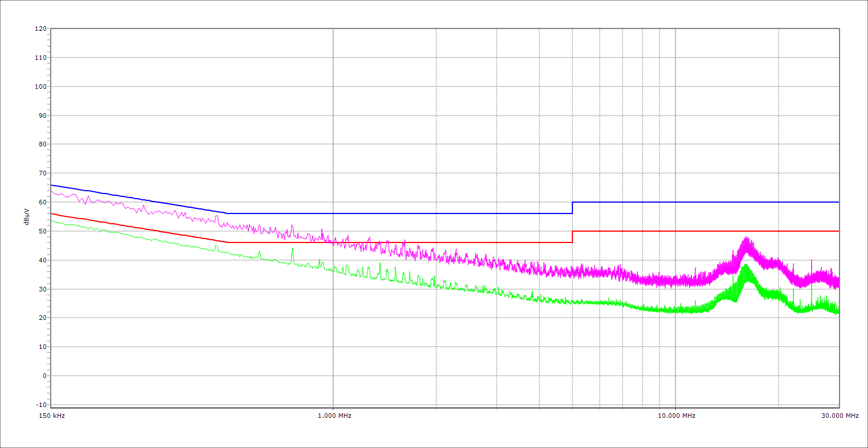
Task: Click the red limit line's right end at 30 MHz
Action: tap(838, 231)
